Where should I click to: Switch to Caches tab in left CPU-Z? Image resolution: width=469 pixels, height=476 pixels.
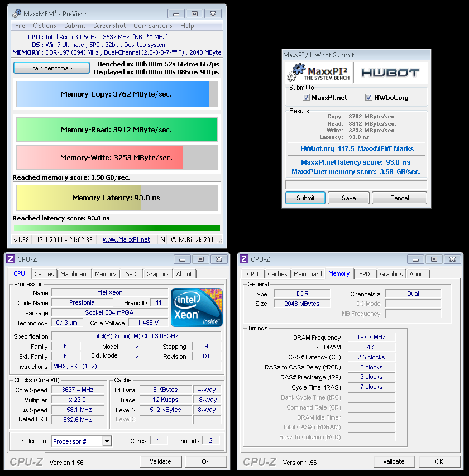pos(44,274)
